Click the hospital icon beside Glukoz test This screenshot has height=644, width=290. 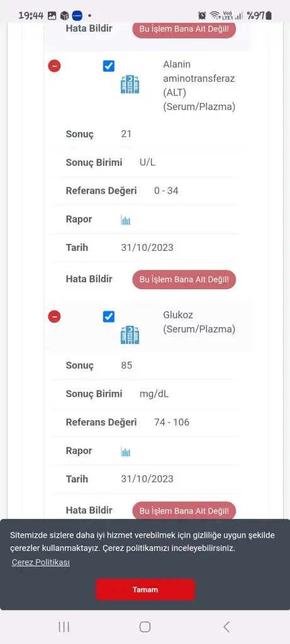pyautogui.click(x=130, y=335)
